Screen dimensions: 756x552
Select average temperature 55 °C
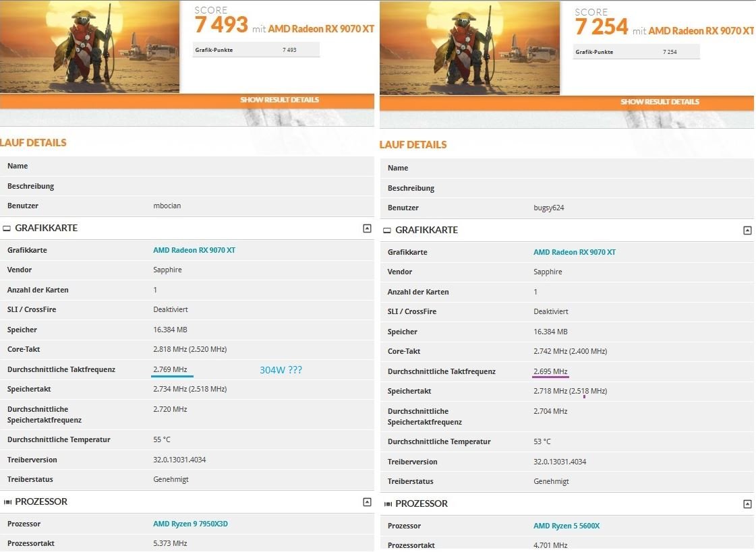click(162, 439)
